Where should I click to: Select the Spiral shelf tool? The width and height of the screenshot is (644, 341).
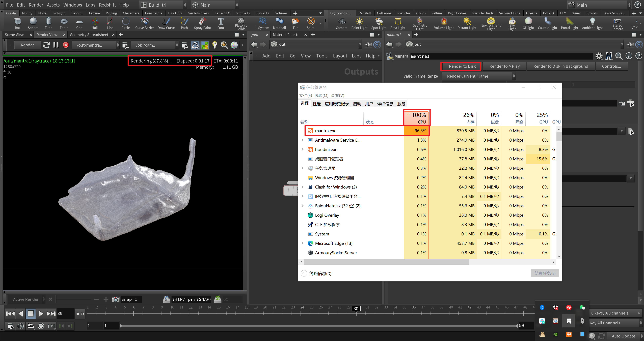coord(311,23)
